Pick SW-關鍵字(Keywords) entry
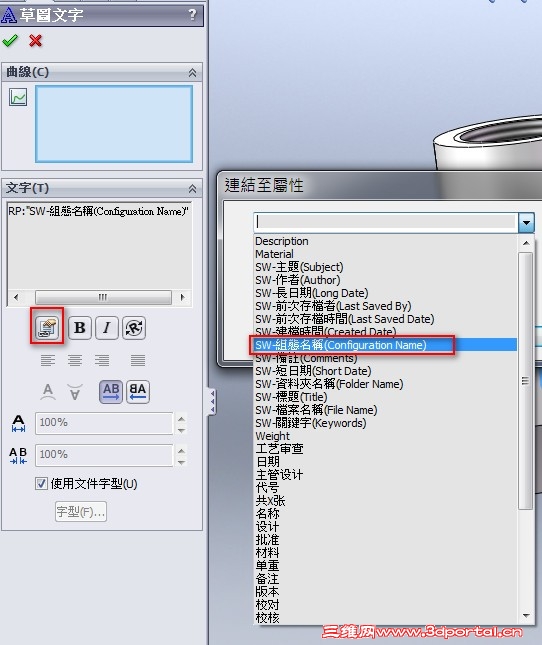Screen dimensions: 542x645 click(310, 423)
